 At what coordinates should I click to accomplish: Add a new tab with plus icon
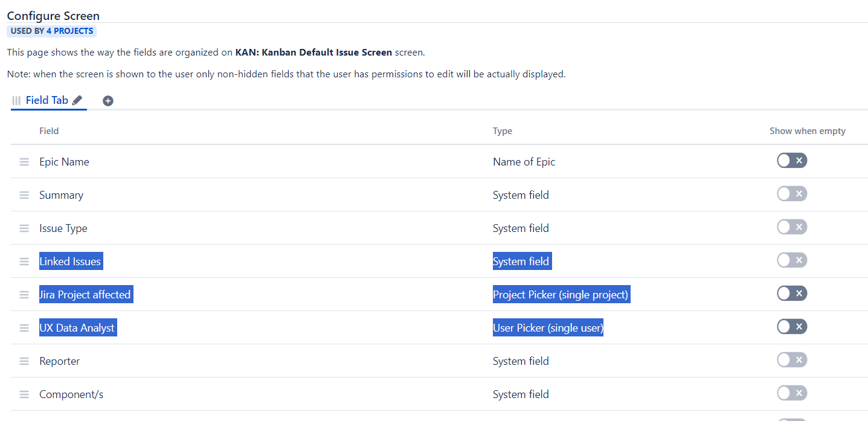point(108,101)
